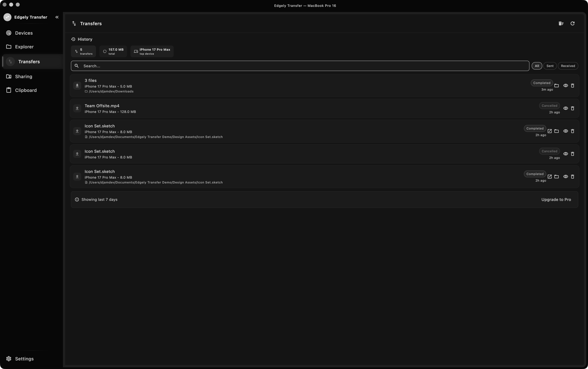Filter transfers by Sent
The height and width of the screenshot is (369, 588).
(x=550, y=66)
